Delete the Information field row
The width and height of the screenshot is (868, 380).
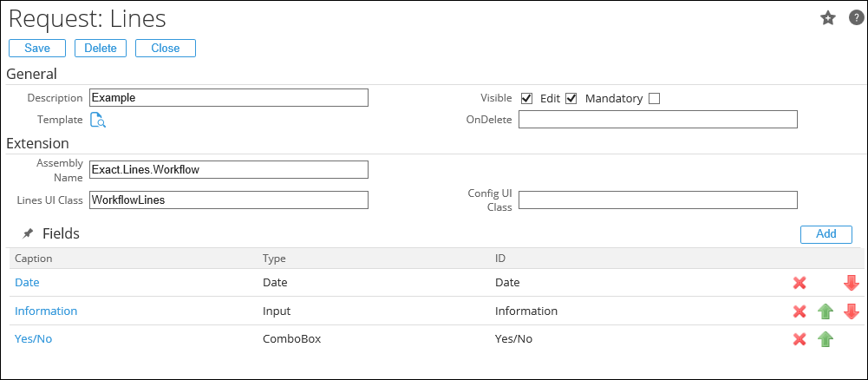799,311
